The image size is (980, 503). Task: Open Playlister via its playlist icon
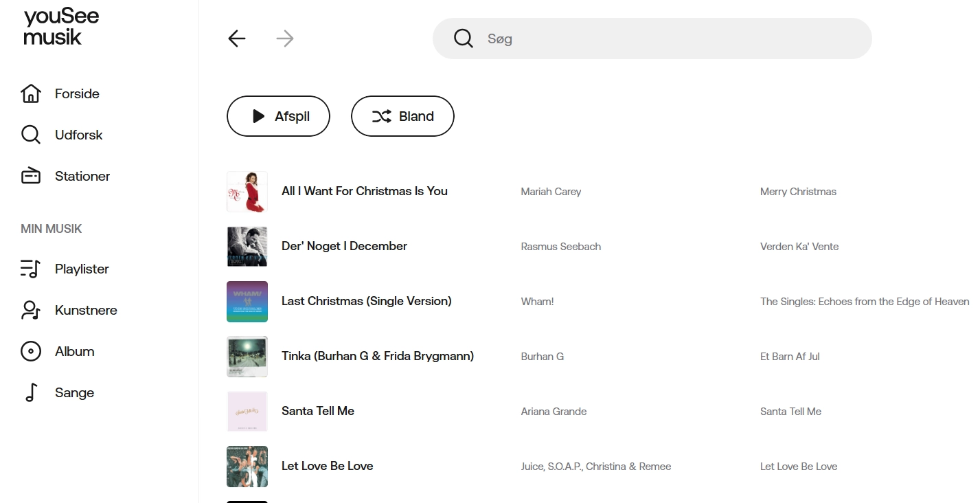click(31, 269)
